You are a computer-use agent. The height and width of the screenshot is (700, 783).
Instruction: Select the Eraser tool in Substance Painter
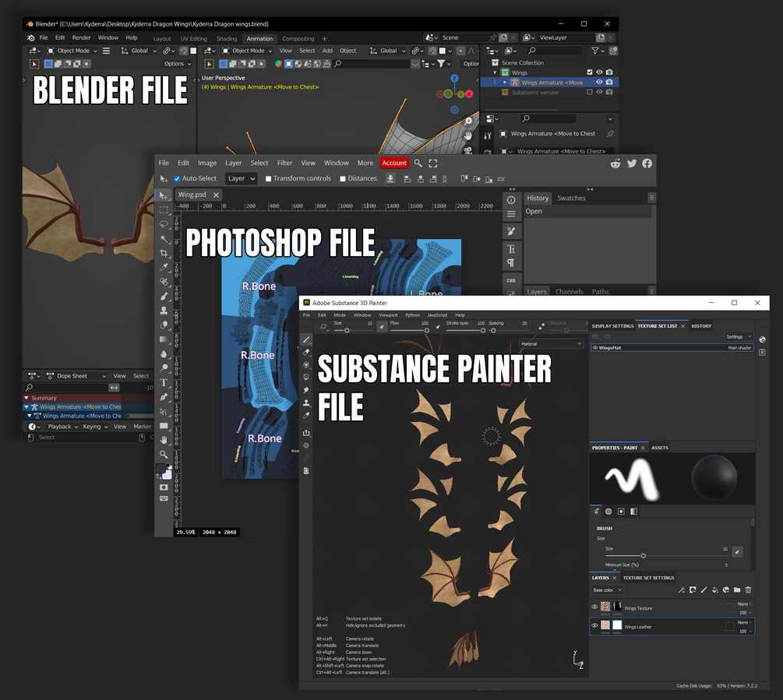306,352
